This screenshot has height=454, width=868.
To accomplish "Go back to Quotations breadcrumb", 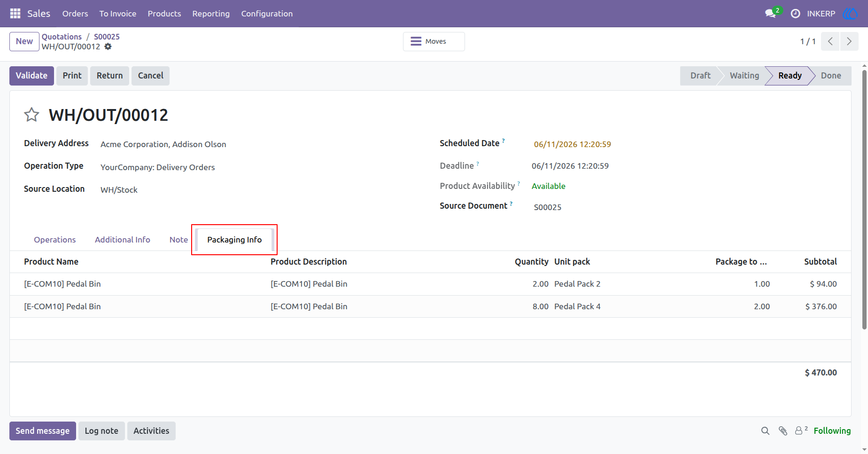I will click(62, 37).
